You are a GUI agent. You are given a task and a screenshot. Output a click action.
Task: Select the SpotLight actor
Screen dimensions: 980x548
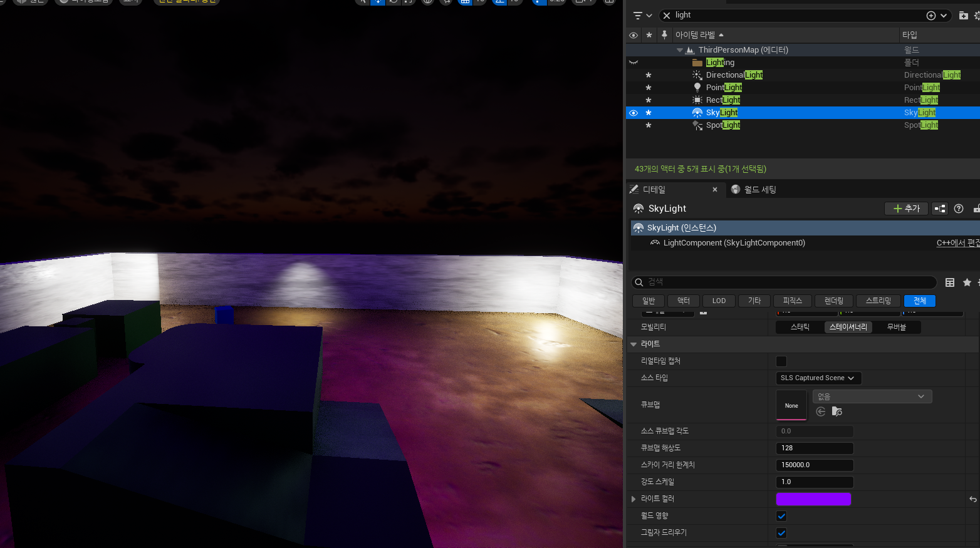click(723, 125)
